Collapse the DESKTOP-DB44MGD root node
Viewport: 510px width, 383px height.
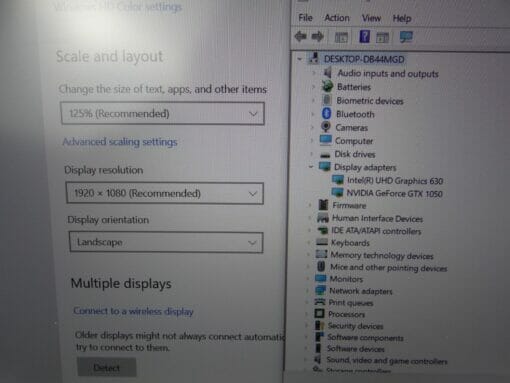(300, 59)
